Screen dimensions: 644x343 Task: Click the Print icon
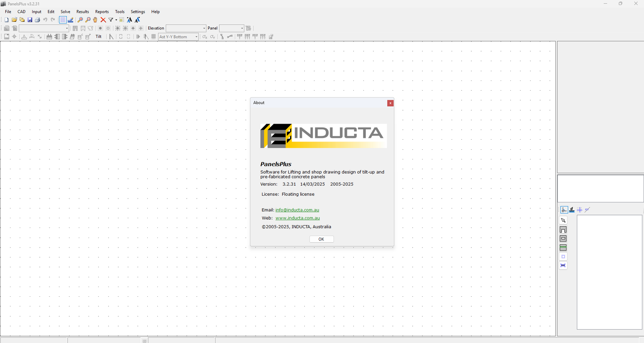tap(37, 20)
